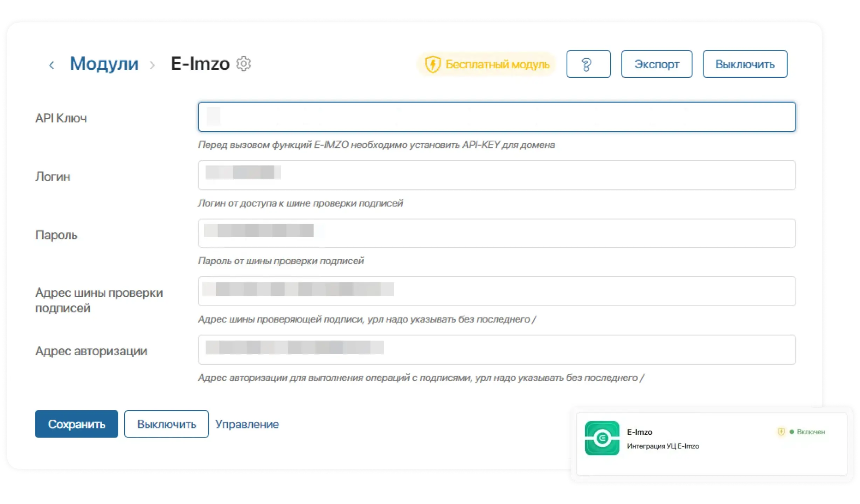This screenshot has height=504, width=860.
Task: Disable module using bottom Выключить button
Action: coord(166,424)
